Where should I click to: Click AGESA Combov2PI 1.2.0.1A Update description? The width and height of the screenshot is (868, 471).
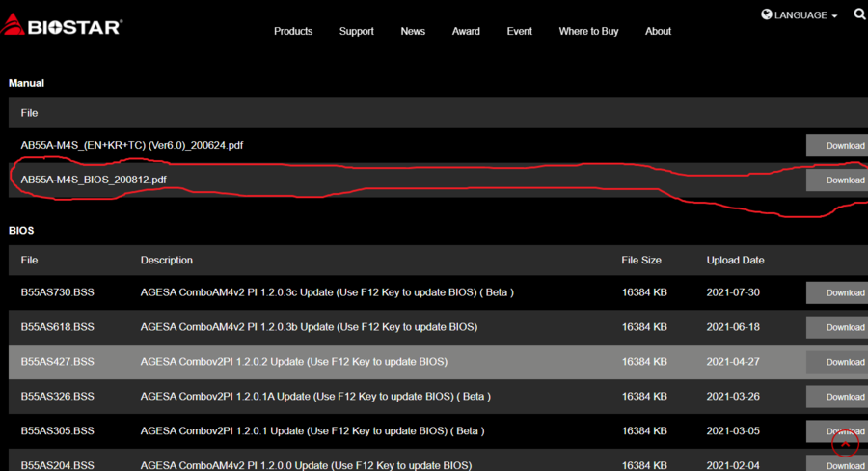coord(315,396)
